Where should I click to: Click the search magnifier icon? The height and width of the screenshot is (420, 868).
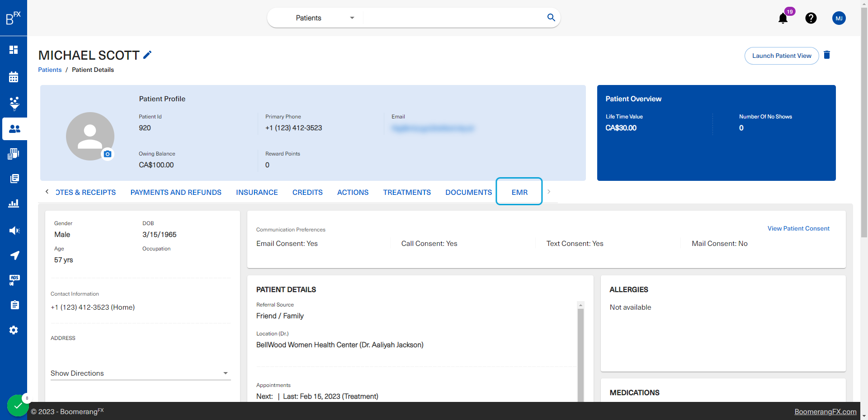point(551,18)
